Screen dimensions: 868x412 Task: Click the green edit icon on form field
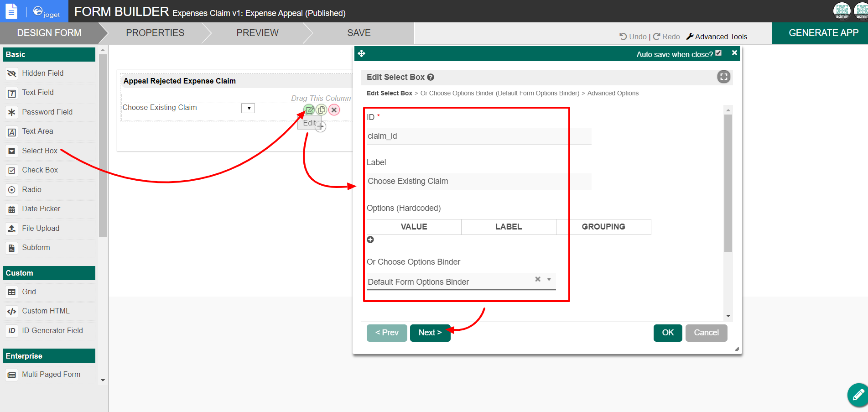[309, 110]
